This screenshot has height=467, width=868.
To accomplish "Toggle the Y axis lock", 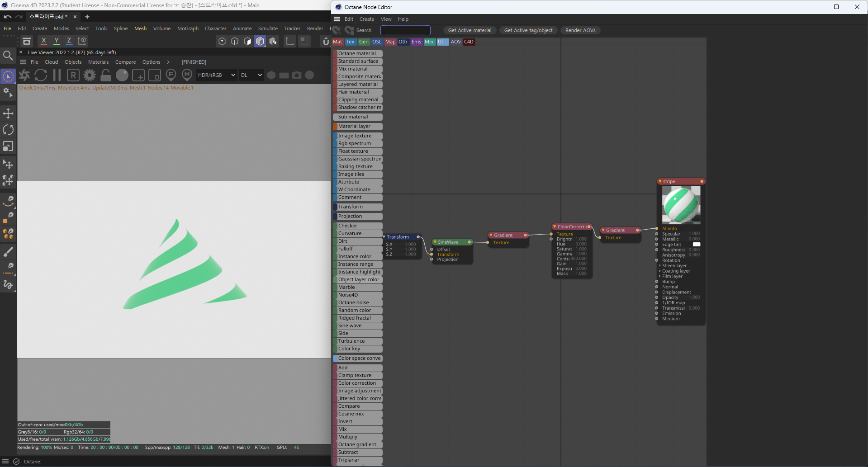I will 57,41.
